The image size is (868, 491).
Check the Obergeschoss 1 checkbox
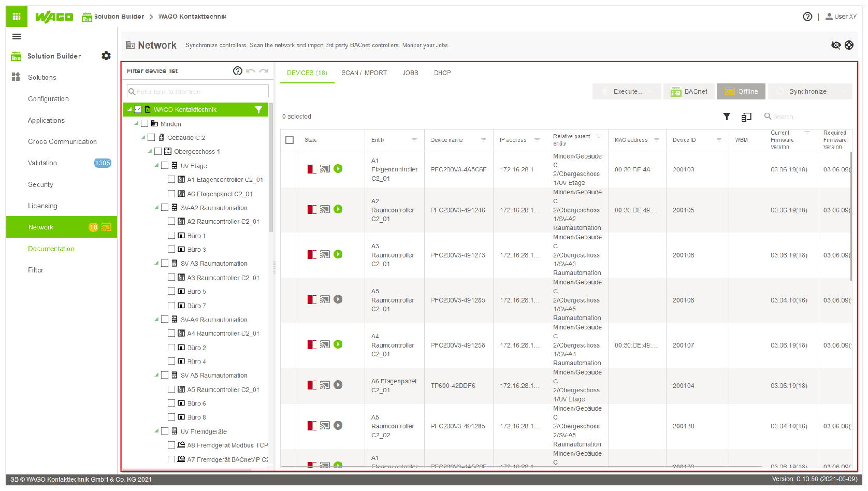click(x=158, y=151)
